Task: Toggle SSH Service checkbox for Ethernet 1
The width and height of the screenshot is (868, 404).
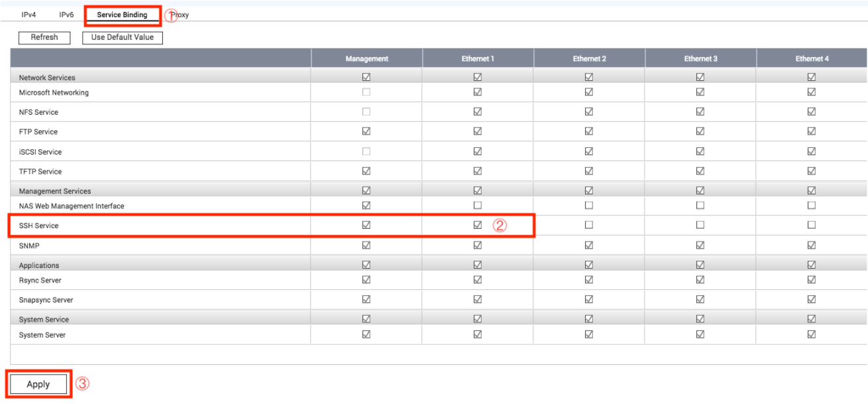Action: tap(478, 225)
